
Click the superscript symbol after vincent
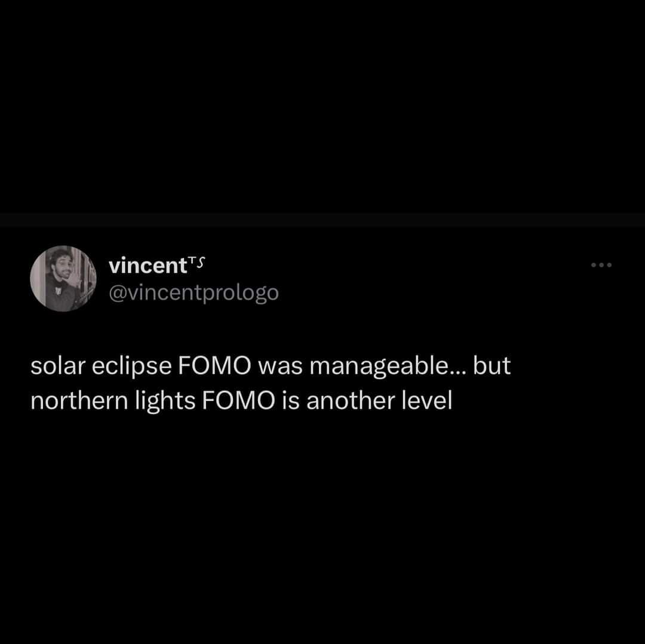tap(196, 261)
